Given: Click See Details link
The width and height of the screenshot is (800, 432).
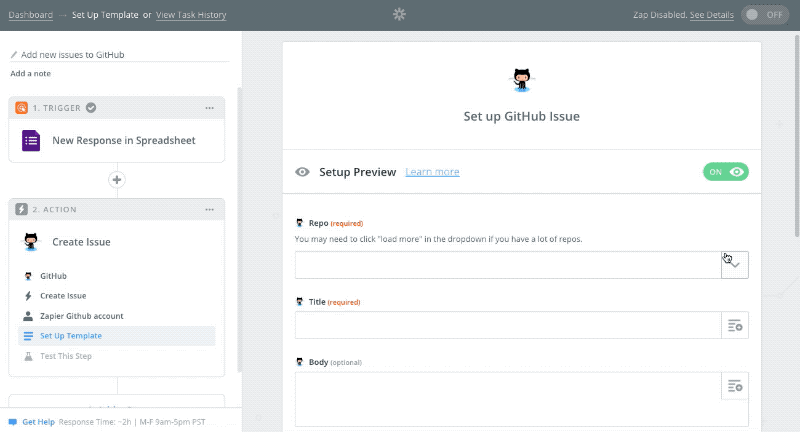Looking at the screenshot, I should click(x=712, y=15).
